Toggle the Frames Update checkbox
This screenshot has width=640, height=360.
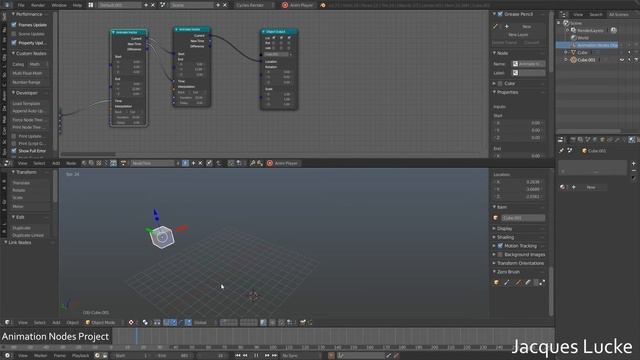point(14,25)
